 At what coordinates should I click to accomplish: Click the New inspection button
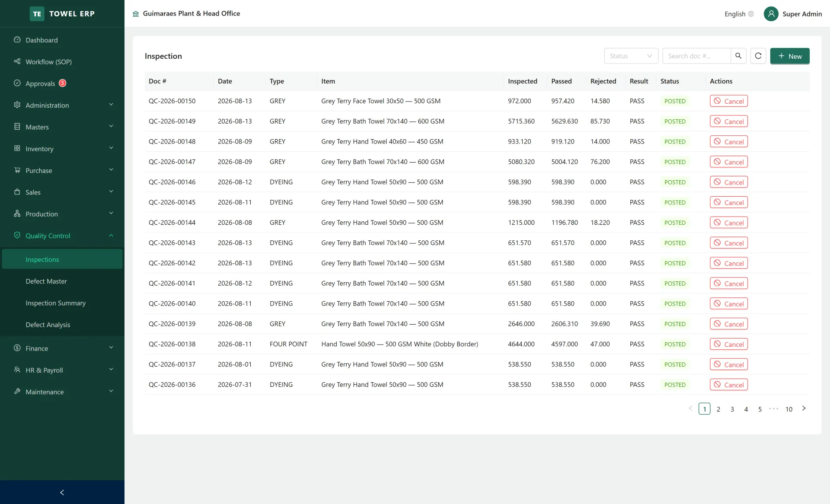[x=790, y=56]
